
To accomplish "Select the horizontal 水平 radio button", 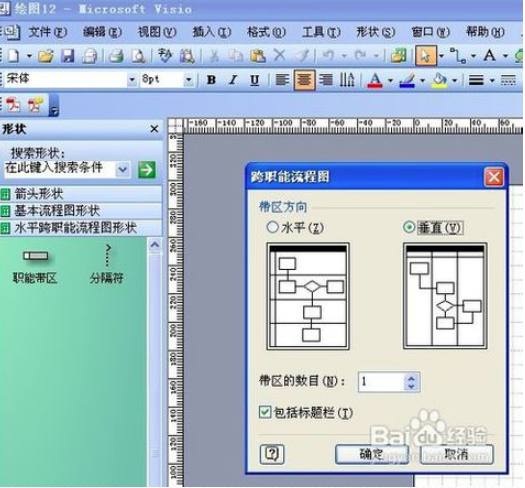I will pos(272,227).
